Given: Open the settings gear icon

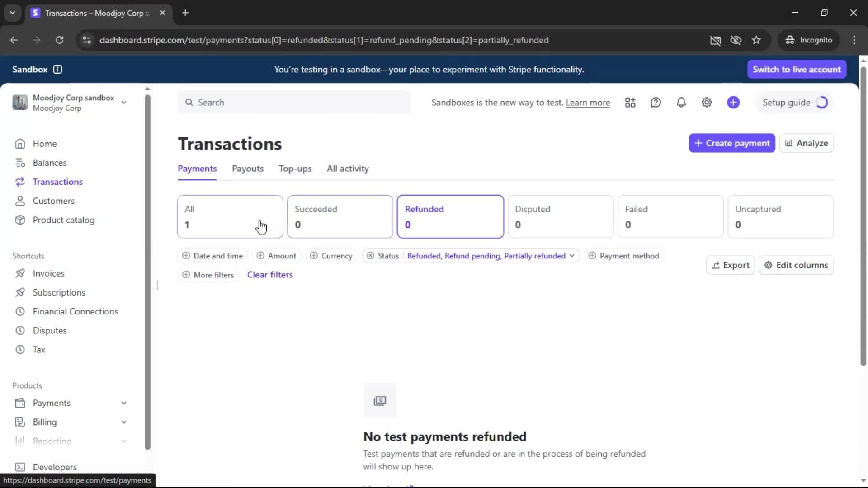Looking at the screenshot, I should 707,103.
